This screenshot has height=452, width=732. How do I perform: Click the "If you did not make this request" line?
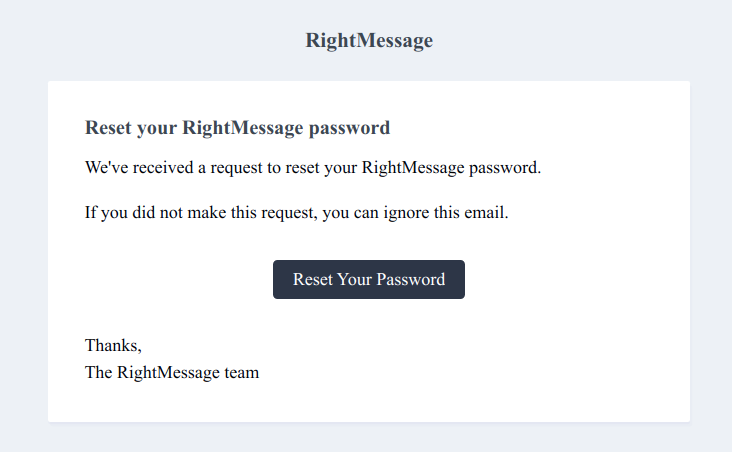coord(297,213)
